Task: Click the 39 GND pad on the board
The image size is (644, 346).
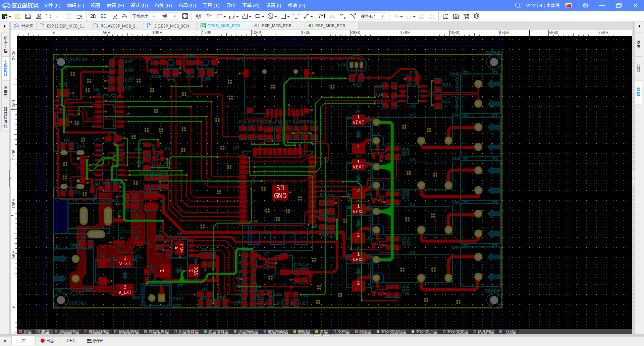Action: click(x=280, y=192)
